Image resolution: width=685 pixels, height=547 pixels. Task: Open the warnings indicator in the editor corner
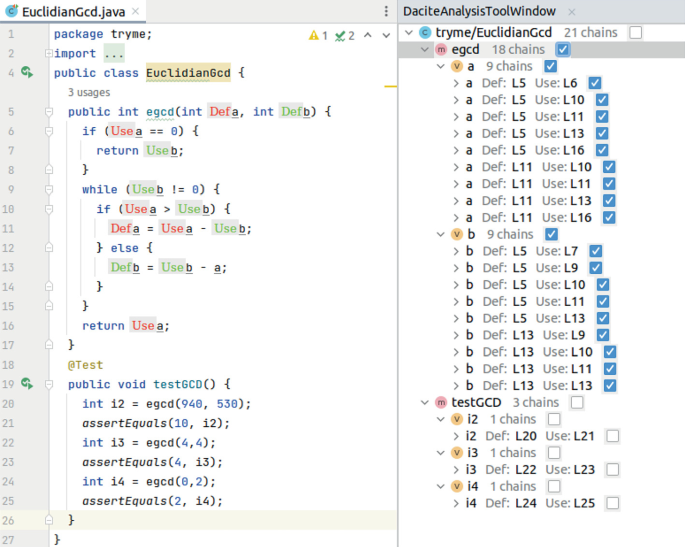click(318, 35)
